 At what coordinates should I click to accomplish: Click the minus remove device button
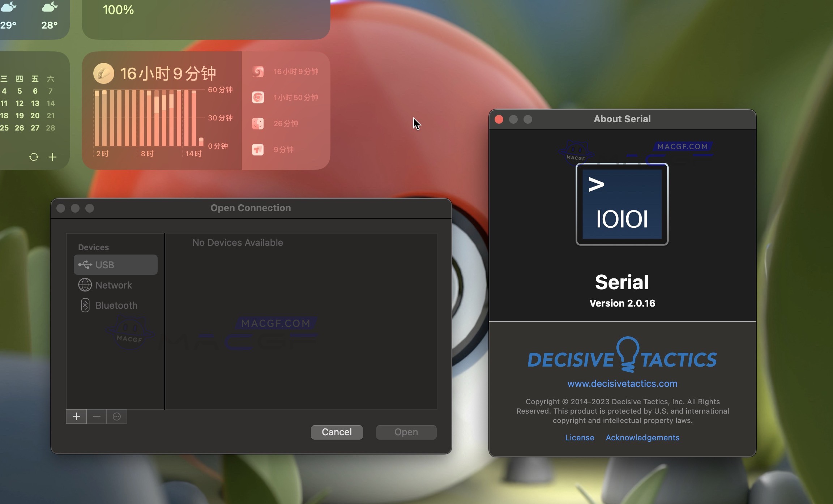pyautogui.click(x=97, y=417)
